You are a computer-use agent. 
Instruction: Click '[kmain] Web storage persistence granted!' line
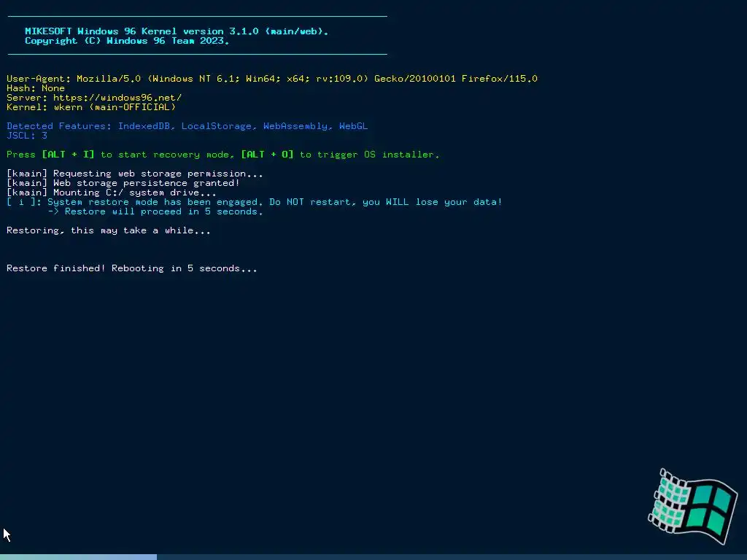coord(123,183)
